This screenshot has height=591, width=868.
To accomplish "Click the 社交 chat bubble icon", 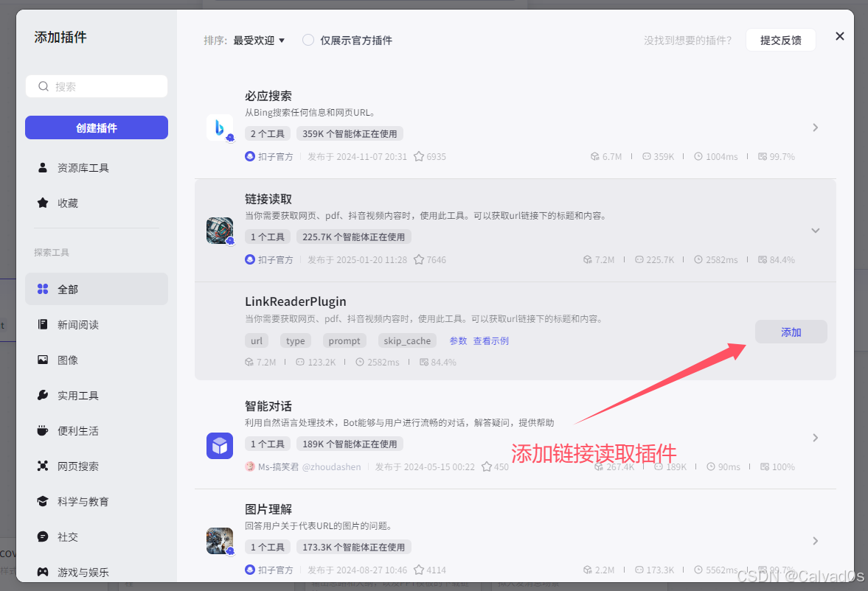I will [x=43, y=536].
